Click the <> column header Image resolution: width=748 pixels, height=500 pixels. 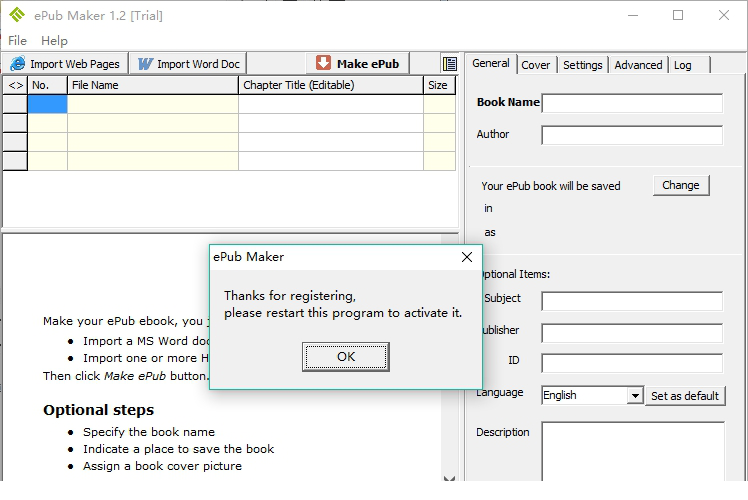pyautogui.click(x=15, y=85)
